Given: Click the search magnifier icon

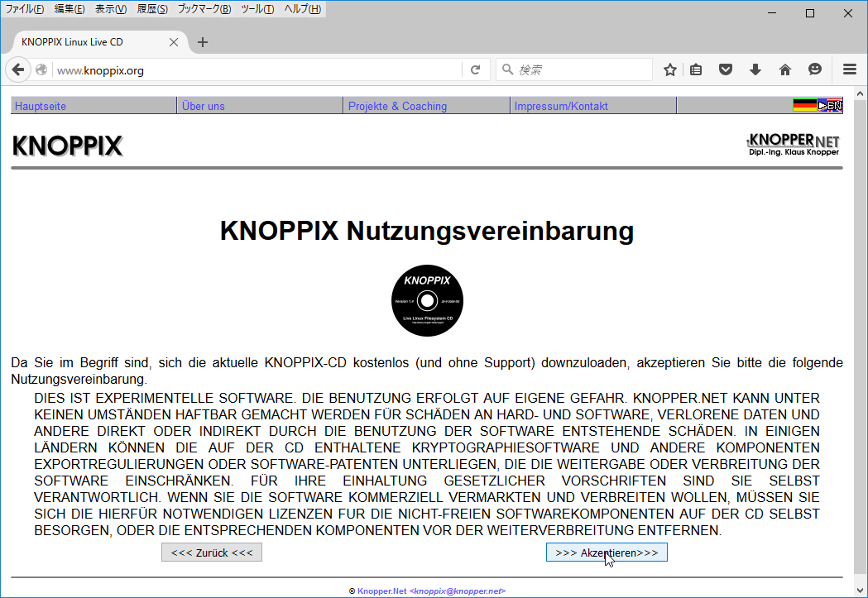Looking at the screenshot, I should tap(507, 69).
